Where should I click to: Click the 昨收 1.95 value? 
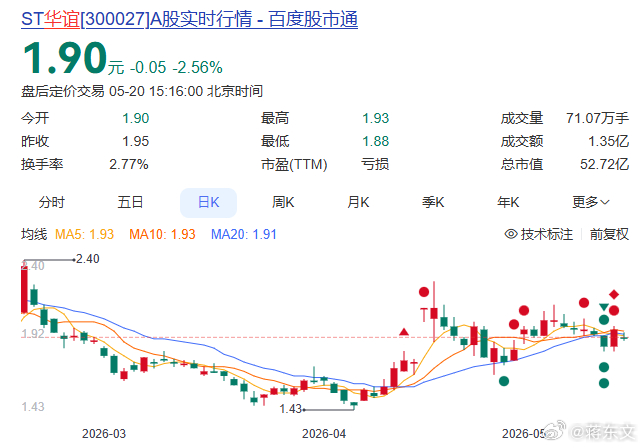click(136, 141)
